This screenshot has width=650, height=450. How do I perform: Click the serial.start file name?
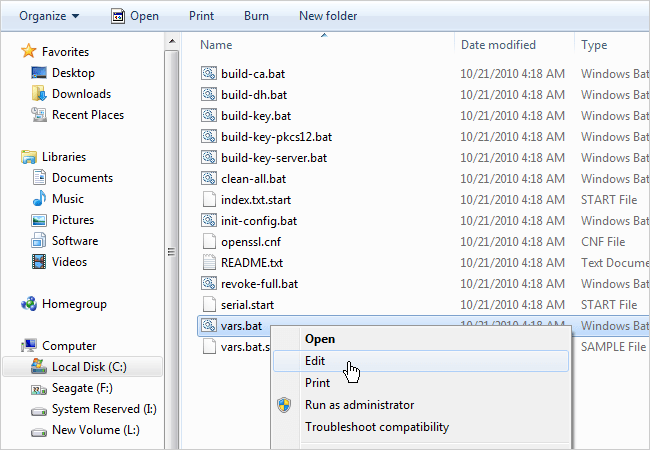coord(247,305)
